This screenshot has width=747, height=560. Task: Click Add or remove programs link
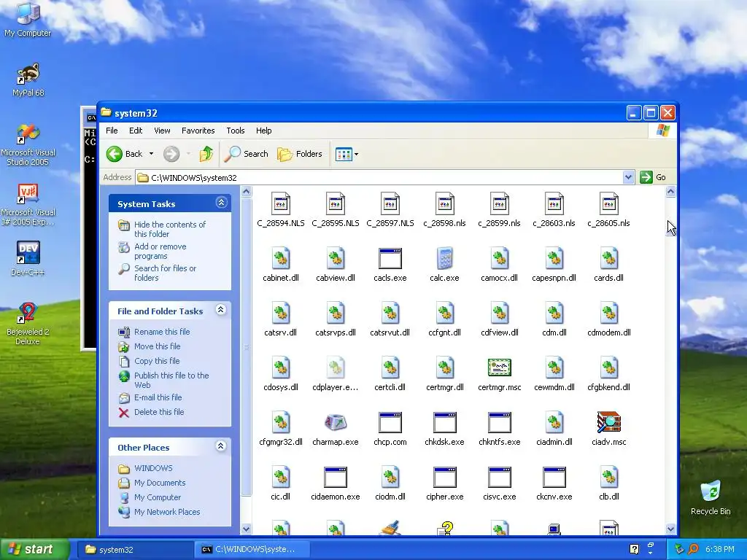(160, 251)
